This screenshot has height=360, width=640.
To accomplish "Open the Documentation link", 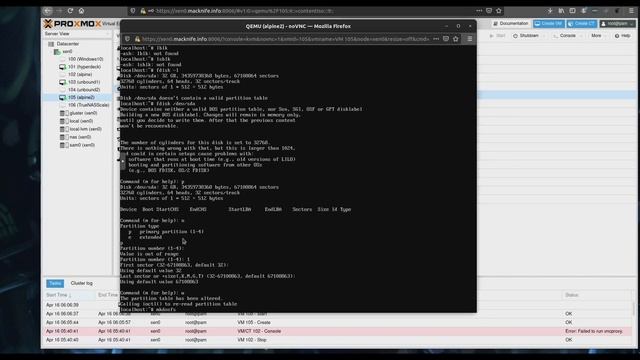I will point(510,24).
